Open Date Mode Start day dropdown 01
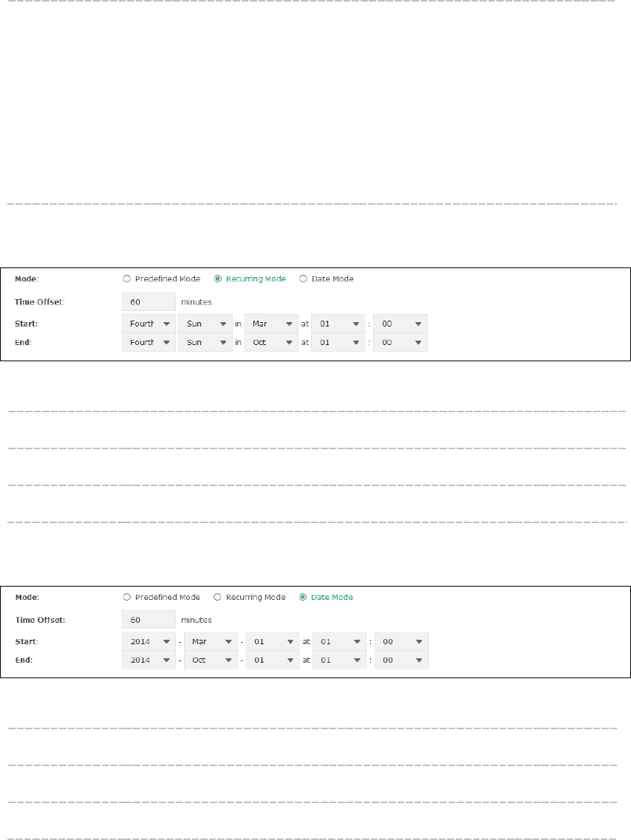 point(273,641)
